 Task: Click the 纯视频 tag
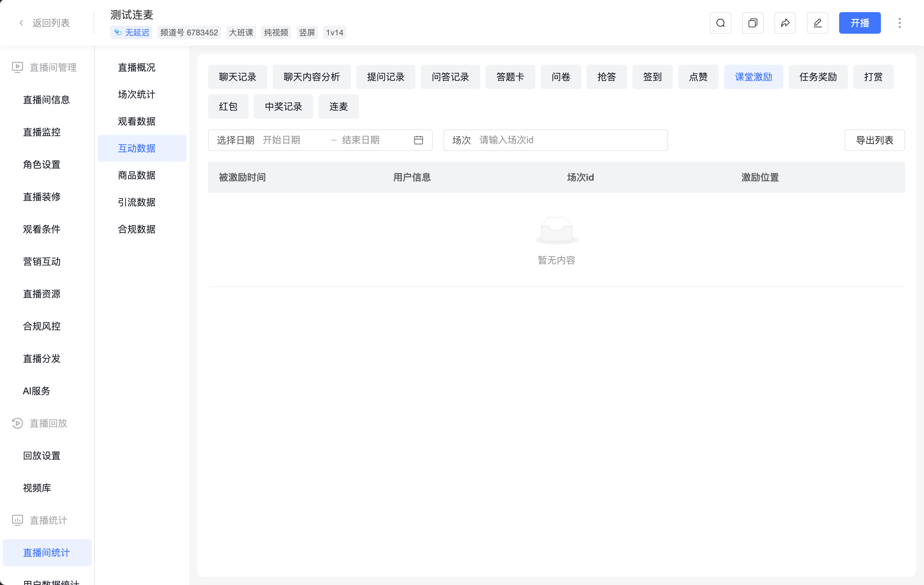[276, 32]
